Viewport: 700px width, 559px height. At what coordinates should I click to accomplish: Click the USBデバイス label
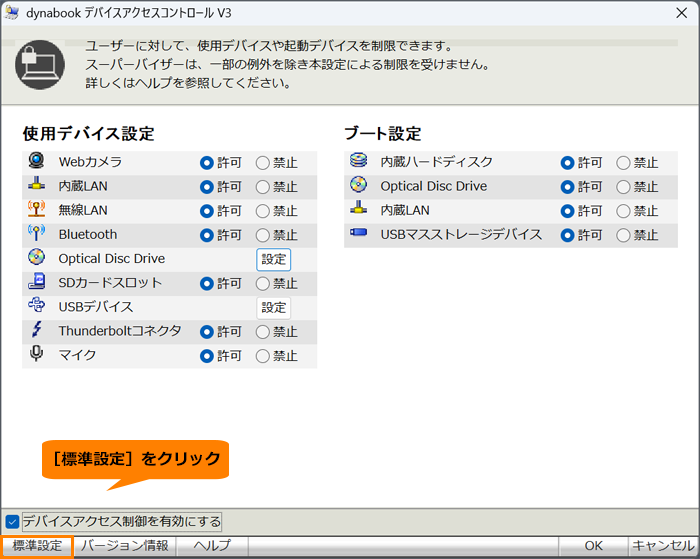[96, 307]
